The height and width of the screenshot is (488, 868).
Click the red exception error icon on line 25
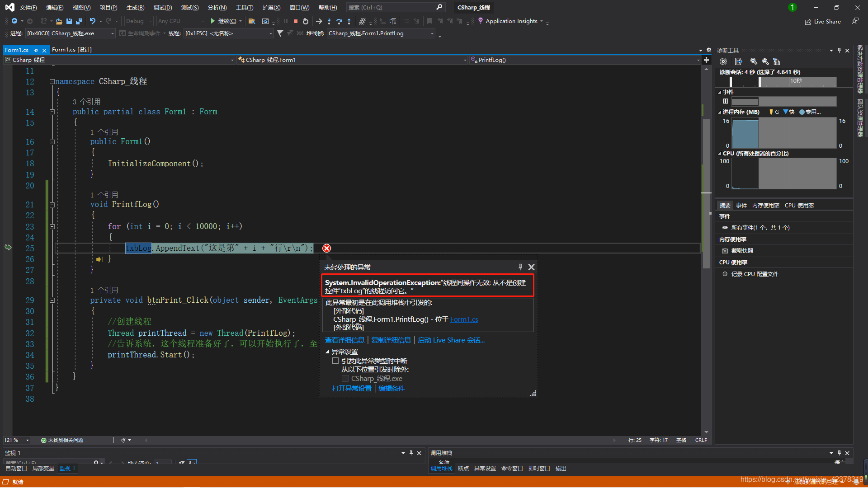coord(326,248)
